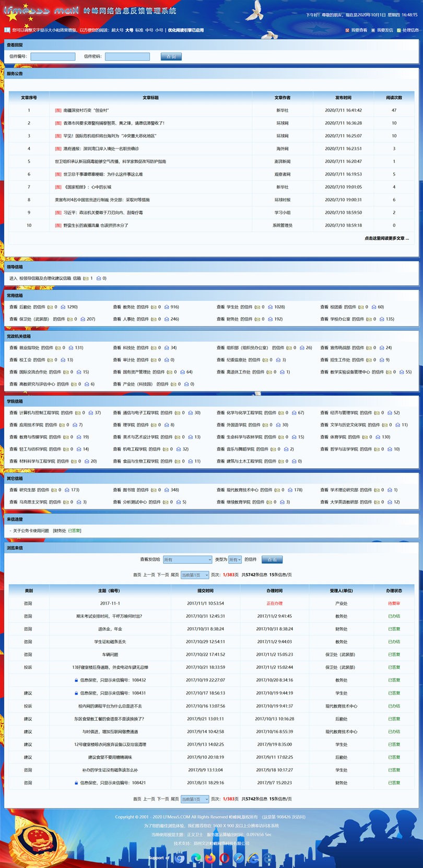Select 小号 font size option

159,30
